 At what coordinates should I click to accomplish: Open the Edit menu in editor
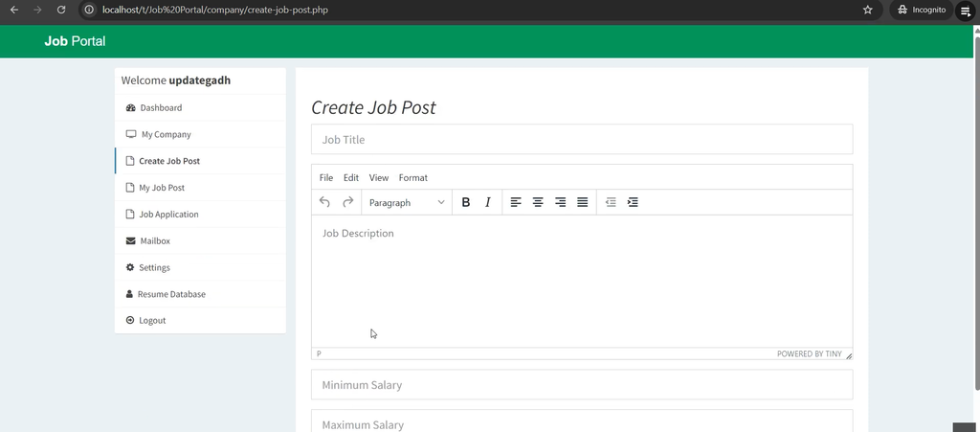pos(351,177)
